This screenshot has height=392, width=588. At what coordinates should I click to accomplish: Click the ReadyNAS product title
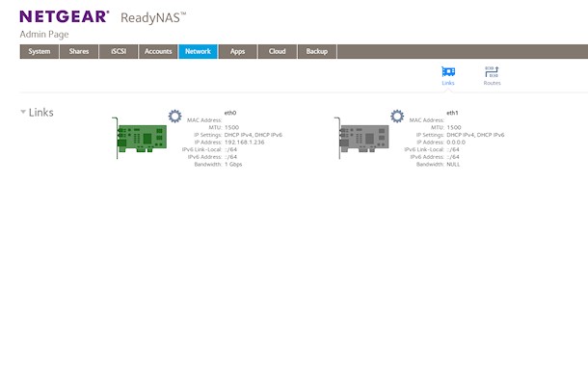[154, 18]
